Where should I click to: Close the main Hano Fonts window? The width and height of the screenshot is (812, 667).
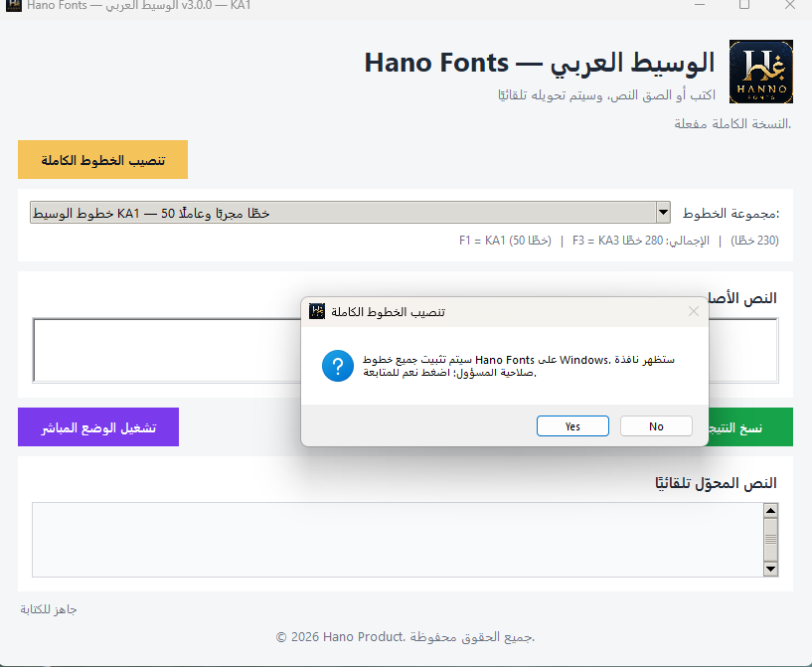(x=790, y=5)
